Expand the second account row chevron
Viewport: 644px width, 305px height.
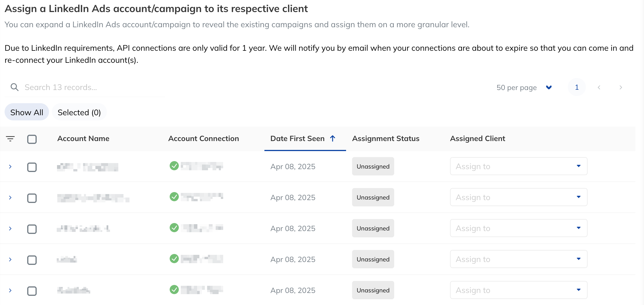pyautogui.click(x=10, y=198)
